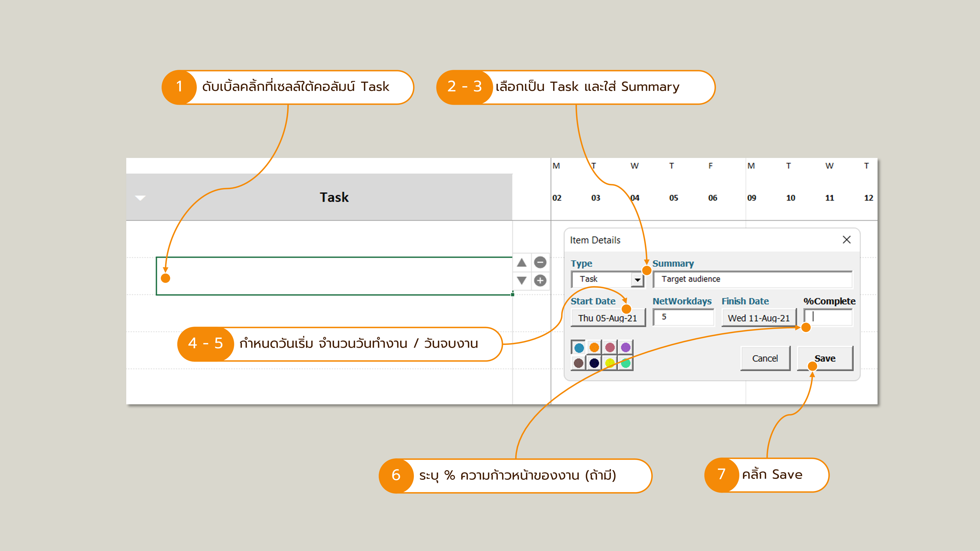Click the Summary text field
This screenshot has height=551, width=980.
pos(753,280)
